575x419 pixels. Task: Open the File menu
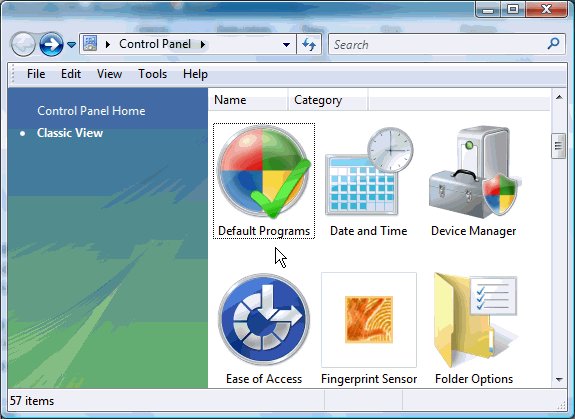click(x=36, y=74)
